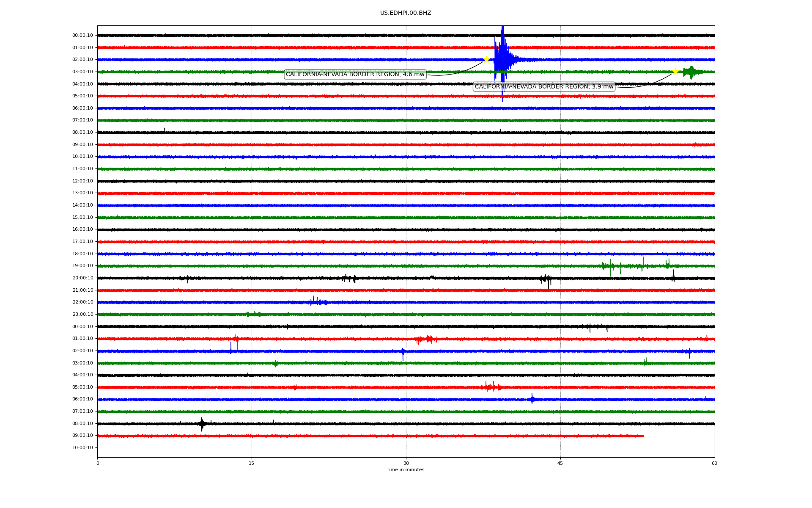Click the 0 tick label on the x-axis
Screen dimensions: 812x508
pyautogui.click(x=98, y=463)
